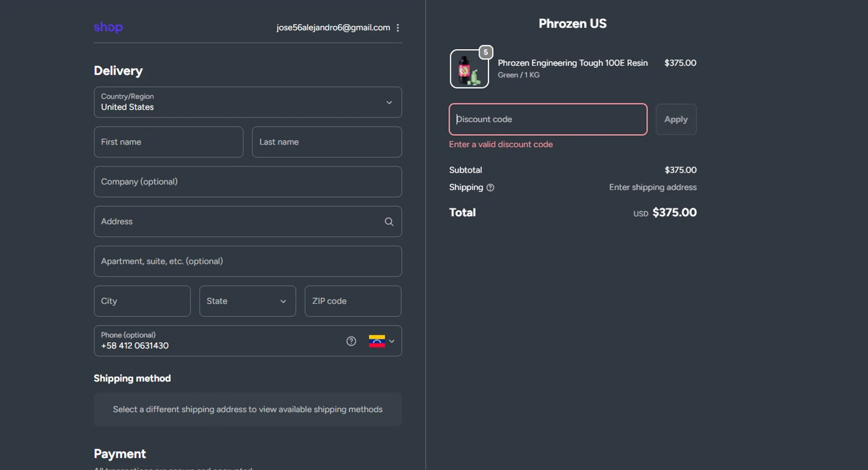The image size is (868, 470).
Task: Focus the Last name field
Action: pyautogui.click(x=327, y=142)
